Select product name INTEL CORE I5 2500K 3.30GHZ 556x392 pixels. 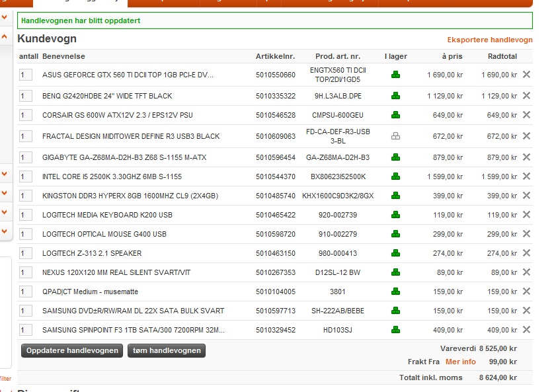click(112, 176)
